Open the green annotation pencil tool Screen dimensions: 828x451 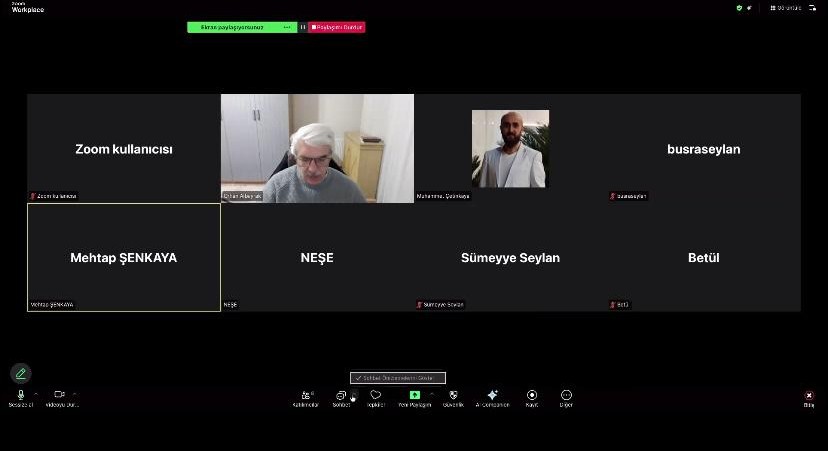pos(20,373)
